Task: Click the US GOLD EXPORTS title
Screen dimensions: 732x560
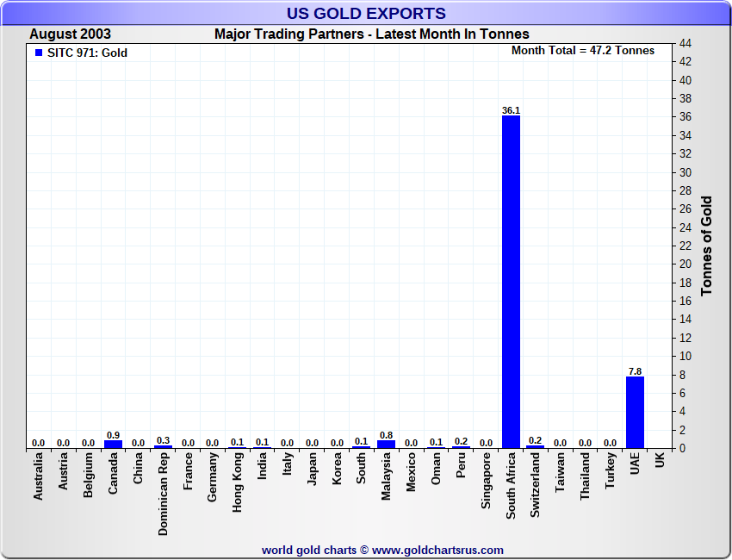Action: click(366, 13)
